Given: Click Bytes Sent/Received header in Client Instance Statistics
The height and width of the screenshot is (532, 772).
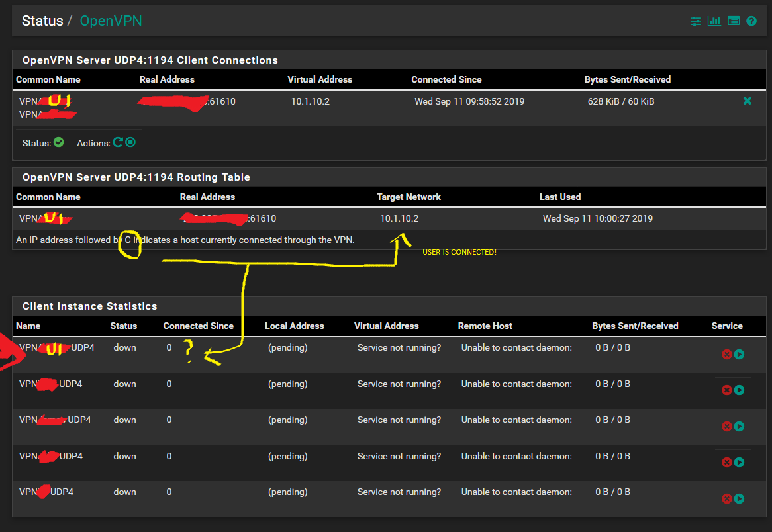Looking at the screenshot, I should (x=635, y=326).
